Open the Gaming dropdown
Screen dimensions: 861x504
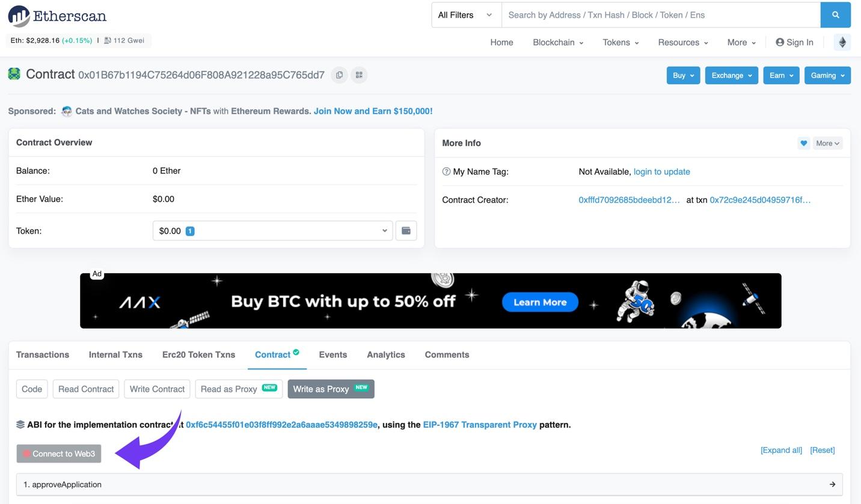[x=827, y=75]
